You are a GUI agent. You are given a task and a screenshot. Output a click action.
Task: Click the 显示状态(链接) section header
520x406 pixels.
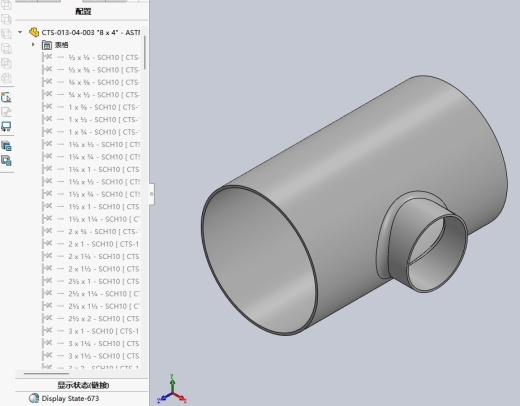tap(83, 385)
